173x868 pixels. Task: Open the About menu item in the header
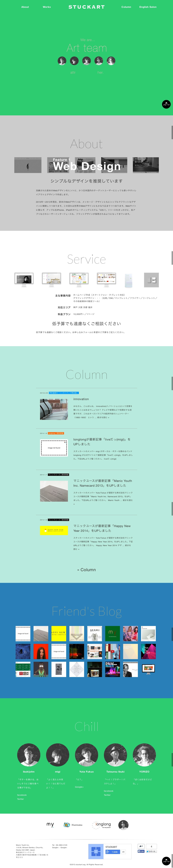point(25,7)
